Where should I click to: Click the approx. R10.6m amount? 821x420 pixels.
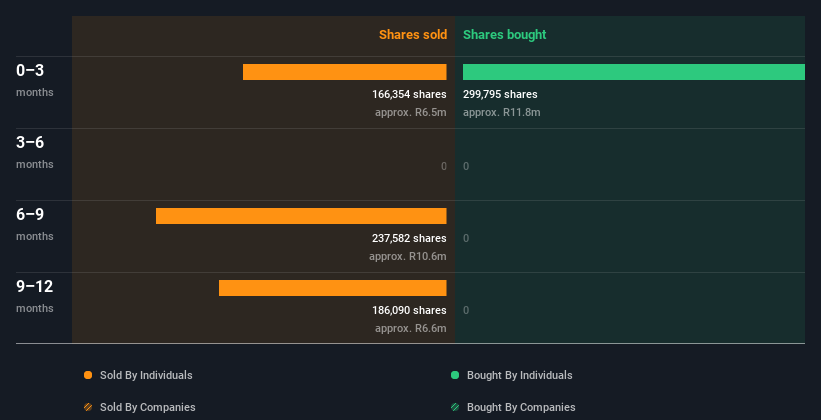pos(408,256)
